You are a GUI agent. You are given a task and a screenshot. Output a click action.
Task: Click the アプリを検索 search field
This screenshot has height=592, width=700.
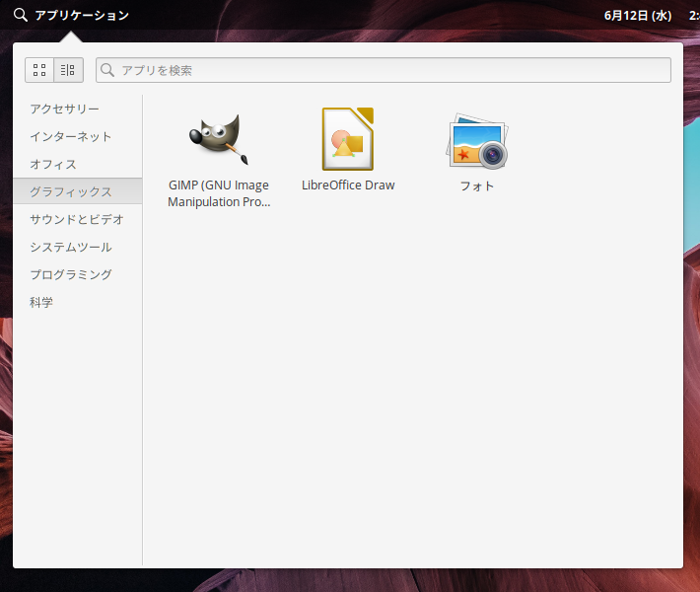(x=384, y=70)
